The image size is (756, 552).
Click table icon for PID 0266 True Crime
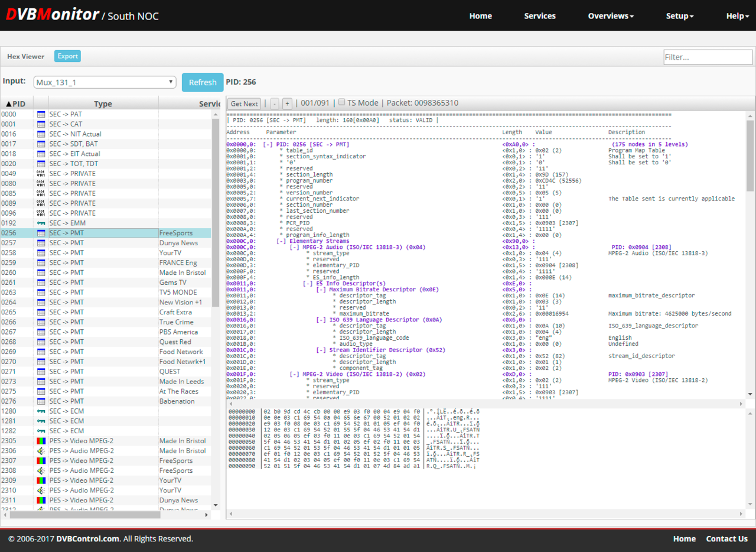[41, 322]
